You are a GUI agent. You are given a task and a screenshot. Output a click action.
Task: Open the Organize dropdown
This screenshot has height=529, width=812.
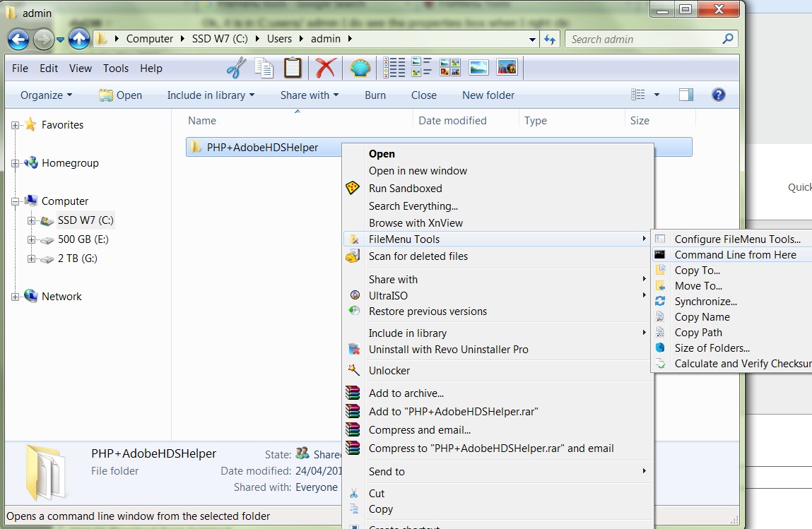tap(46, 95)
